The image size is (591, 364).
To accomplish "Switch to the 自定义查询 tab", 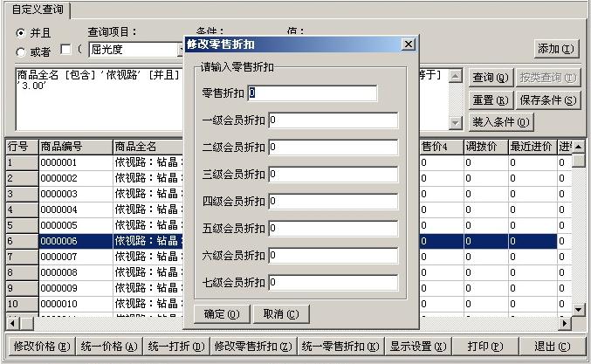I will (35, 8).
